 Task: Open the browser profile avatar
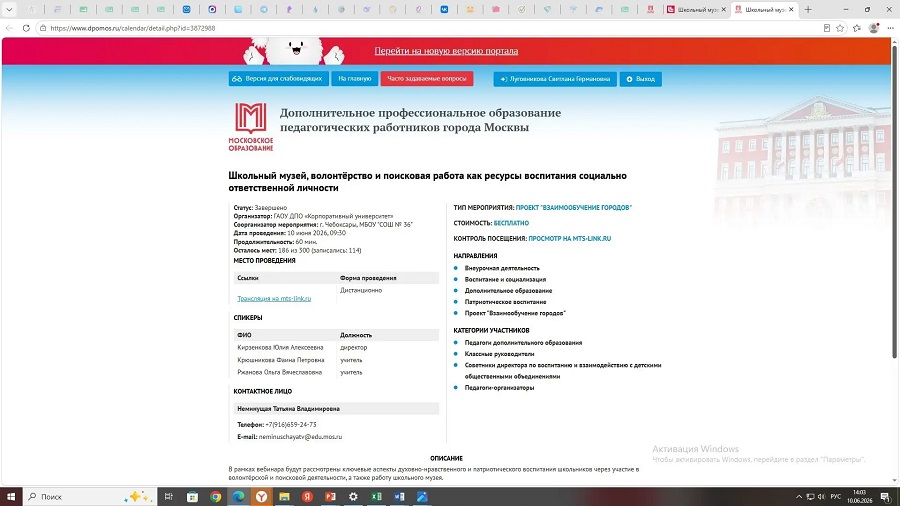coord(874,28)
